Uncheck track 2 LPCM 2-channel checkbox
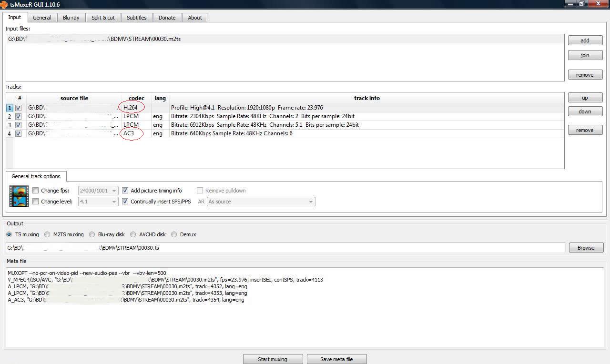The image size is (610, 364). (19, 116)
